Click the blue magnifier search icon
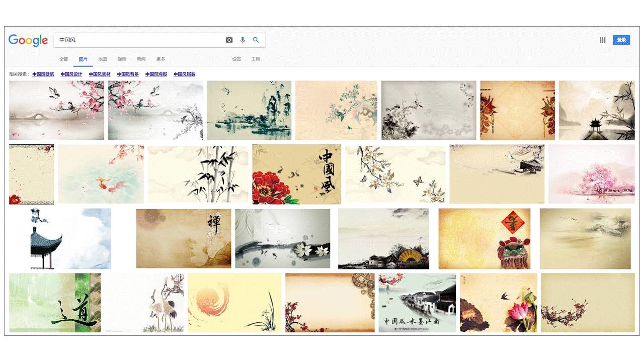This screenshot has width=644, height=362. click(x=256, y=40)
